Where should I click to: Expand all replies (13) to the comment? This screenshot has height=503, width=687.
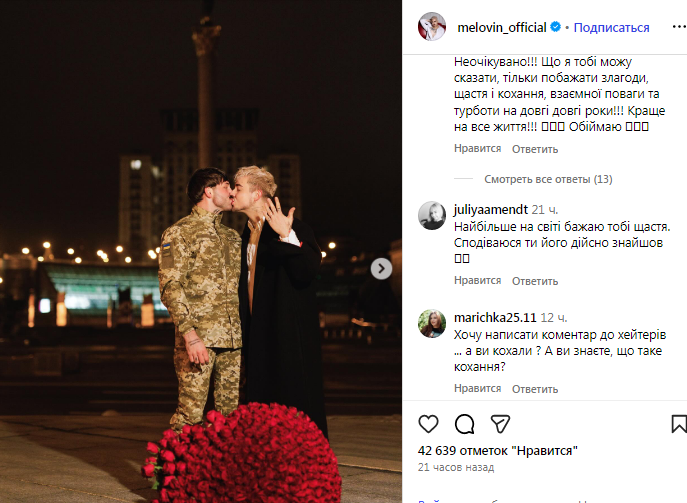[548, 179]
